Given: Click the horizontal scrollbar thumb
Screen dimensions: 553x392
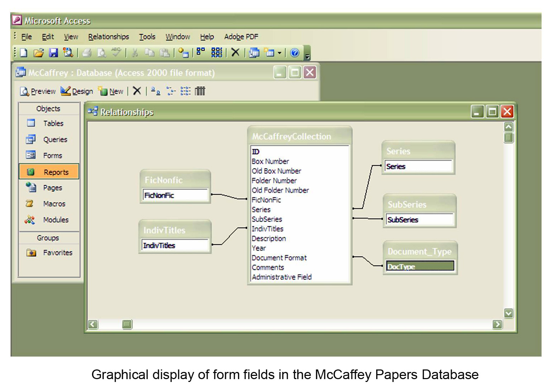Looking at the screenshot, I should click(x=127, y=324).
